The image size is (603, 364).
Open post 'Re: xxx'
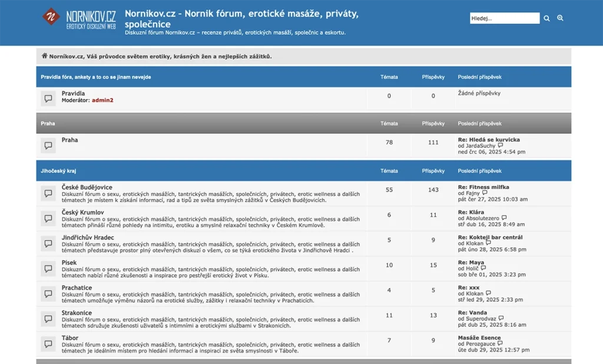[469, 287]
